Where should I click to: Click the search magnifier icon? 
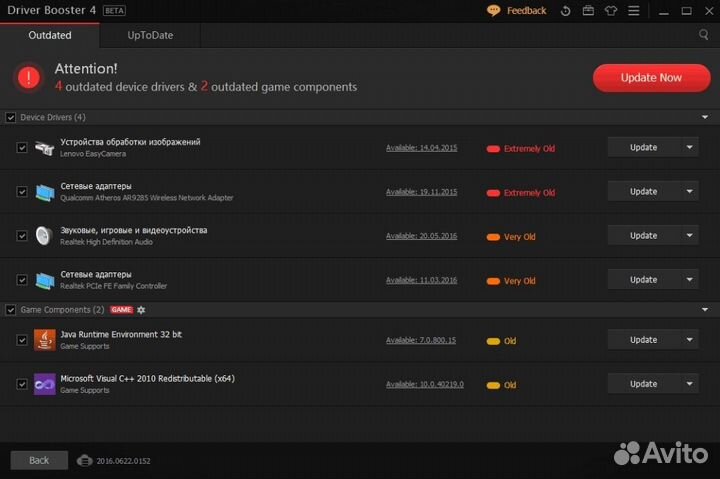coord(704,35)
